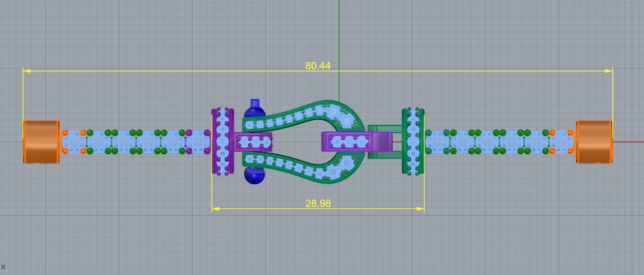The height and width of the screenshot is (275, 644).
Task: Select the left orange end cap
Action: [41, 142]
